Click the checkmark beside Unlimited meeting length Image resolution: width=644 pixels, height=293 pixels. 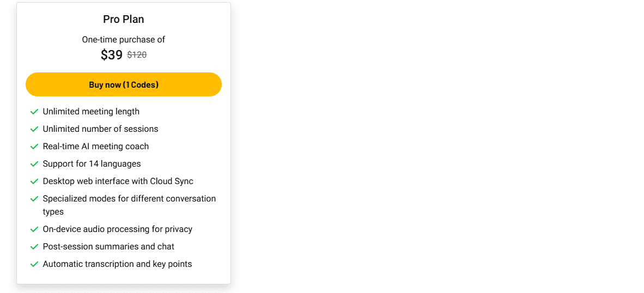click(34, 112)
